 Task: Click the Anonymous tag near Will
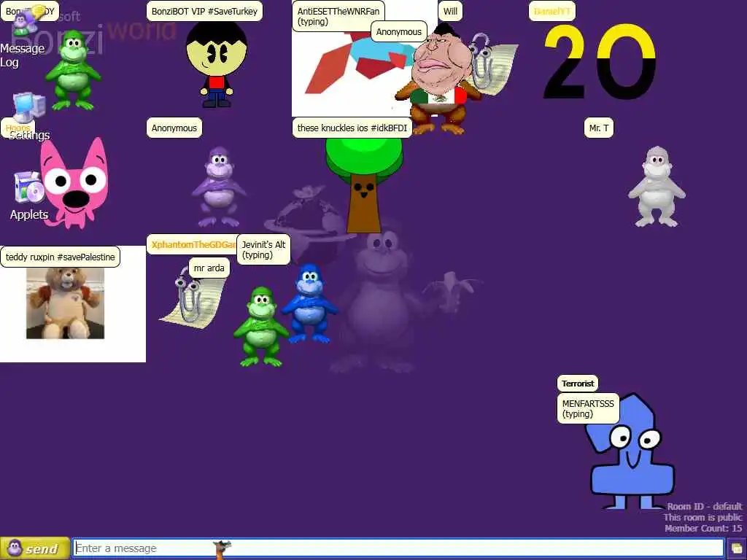click(399, 31)
